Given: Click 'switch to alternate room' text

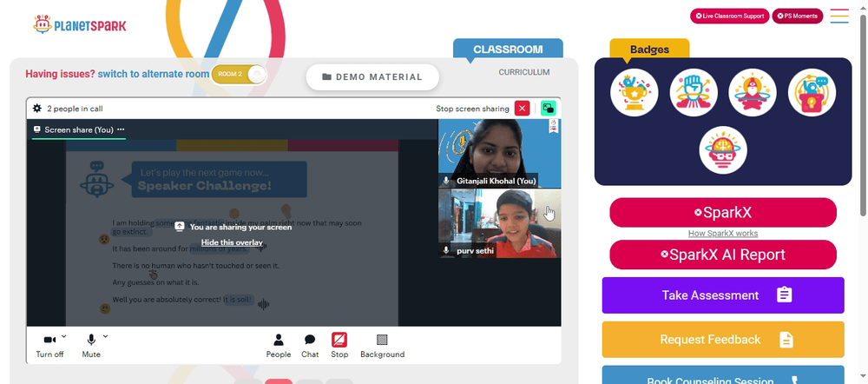Looking at the screenshot, I should [154, 74].
